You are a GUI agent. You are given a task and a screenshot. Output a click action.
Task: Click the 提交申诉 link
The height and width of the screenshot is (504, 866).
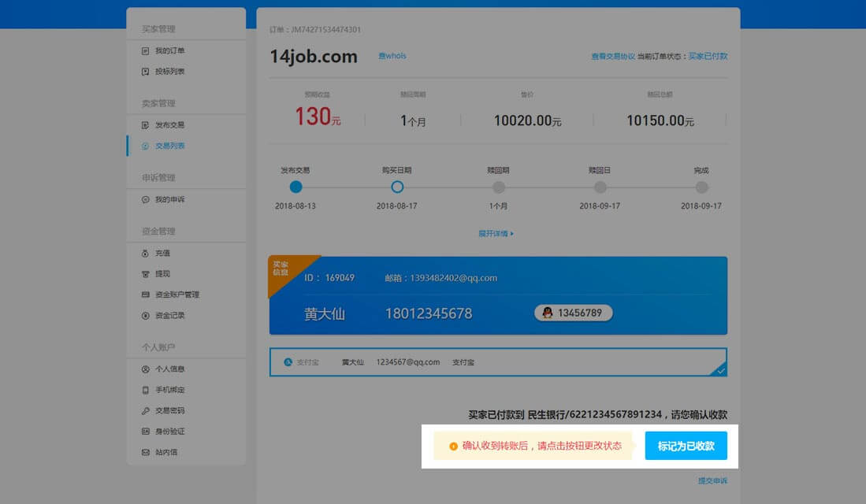712,480
